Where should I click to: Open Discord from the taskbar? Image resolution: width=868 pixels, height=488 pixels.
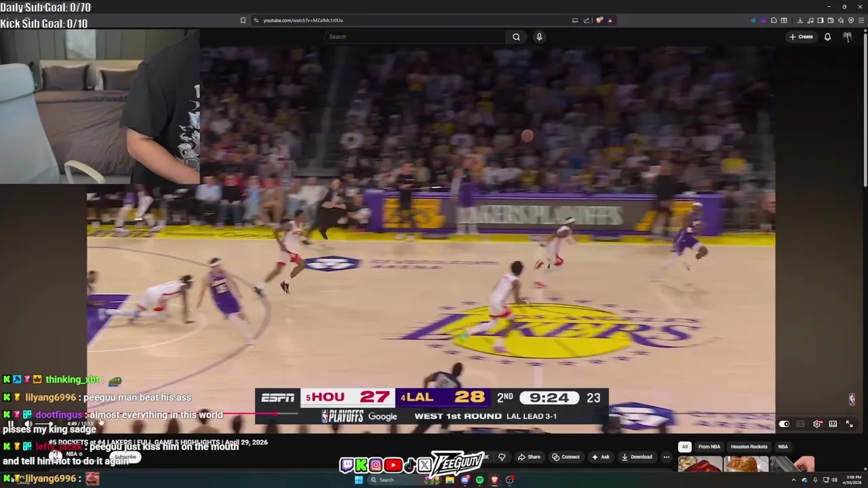[x=465, y=480]
